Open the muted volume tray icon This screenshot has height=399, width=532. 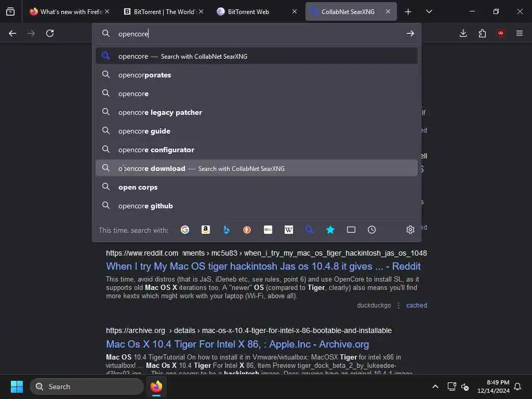pos(465,387)
